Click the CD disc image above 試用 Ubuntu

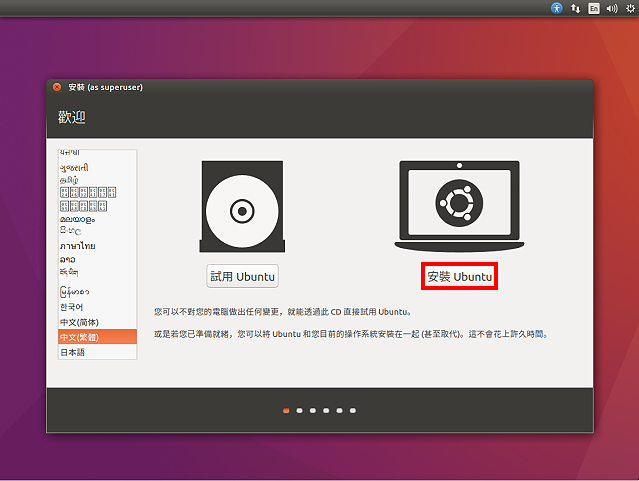242,206
